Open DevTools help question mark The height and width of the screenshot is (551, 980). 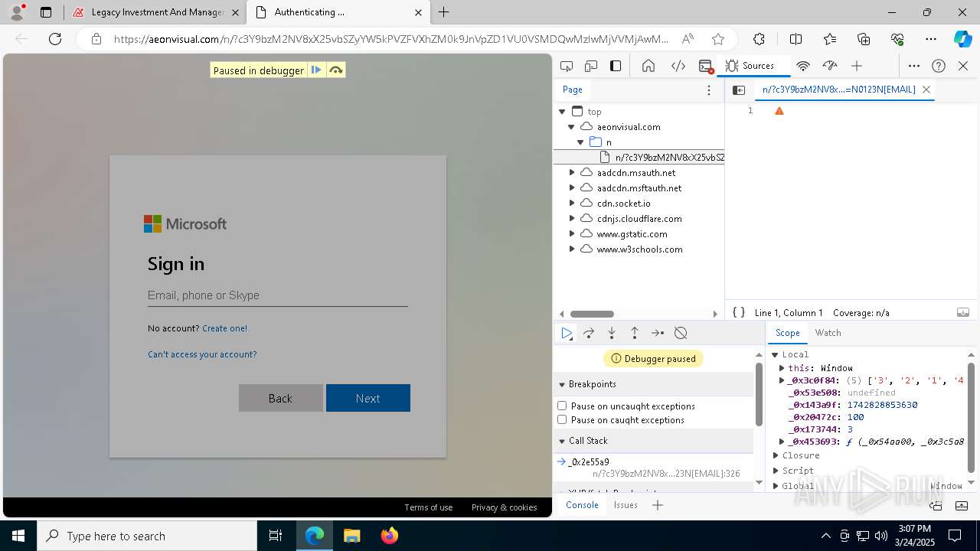coord(939,66)
